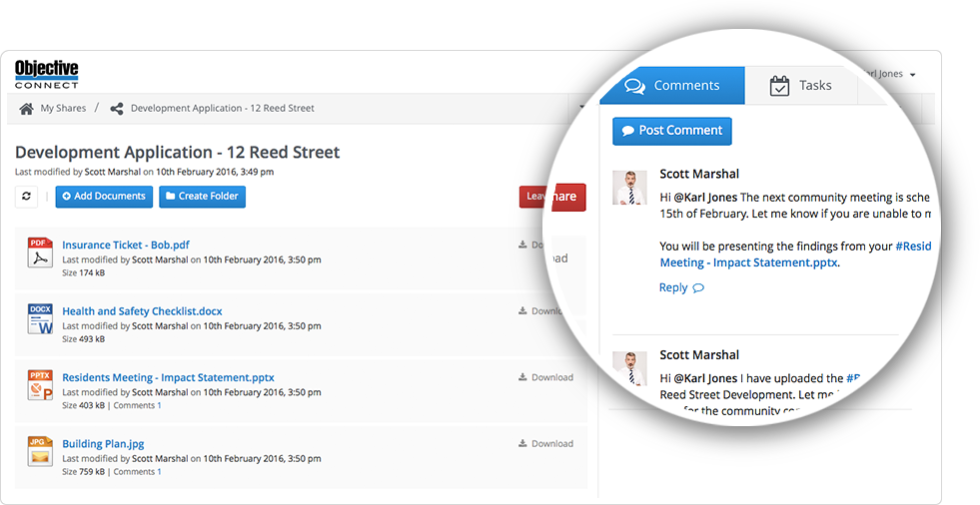The height and width of the screenshot is (505, 980).
Task: Click 'Last modified by Scott Marshal' under page title
Action: (x=78, y=172)
